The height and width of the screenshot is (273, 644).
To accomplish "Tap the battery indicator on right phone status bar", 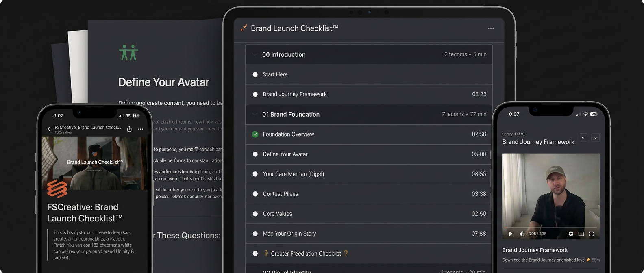I will [594, 114].
